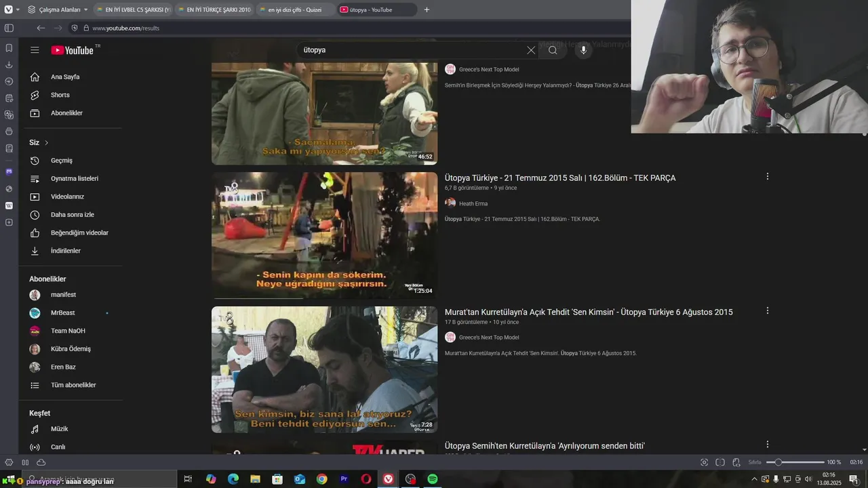The image size is (868, 488).
Task: Go back with the back arrow
Action: point(41,28)
